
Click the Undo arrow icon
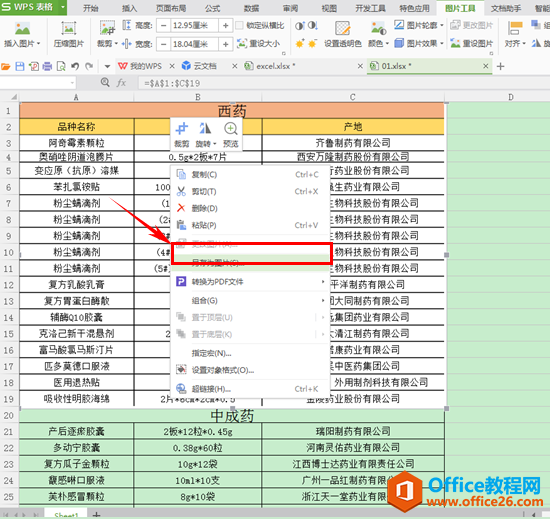(x=75, y=66)
